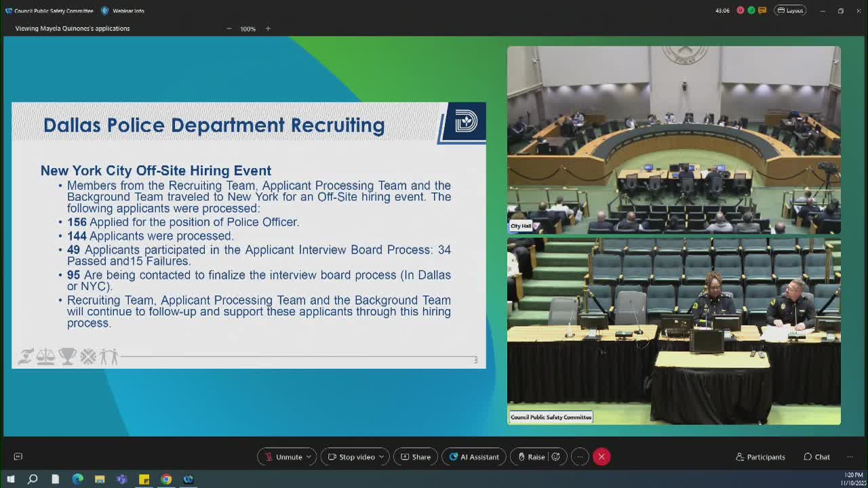Viewport: 868px width, 488px height.
Task: Expand video options arrow beside Stop video
Action: [x=381, y=457]
